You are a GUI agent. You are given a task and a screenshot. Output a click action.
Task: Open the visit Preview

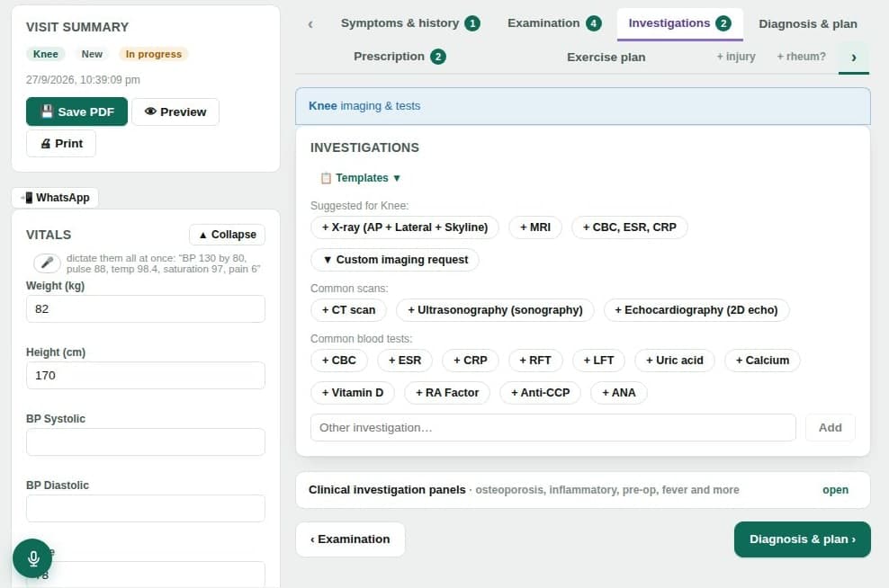click(x=175, y=111)
